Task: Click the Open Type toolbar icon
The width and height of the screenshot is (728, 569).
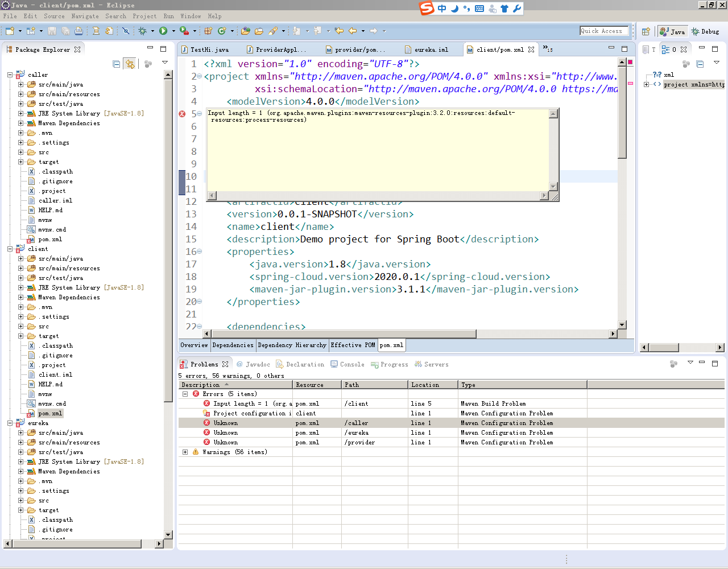Action: coord(246,31)
